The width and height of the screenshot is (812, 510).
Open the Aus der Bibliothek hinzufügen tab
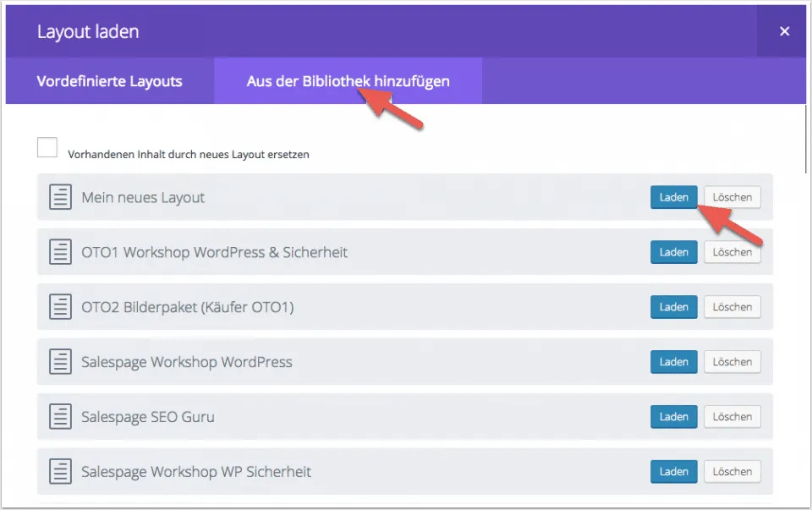tap(348, 81)
